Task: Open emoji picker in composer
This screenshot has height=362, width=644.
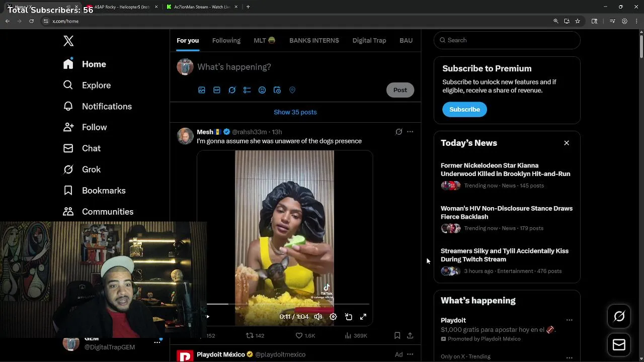Action: coord(262,90)
